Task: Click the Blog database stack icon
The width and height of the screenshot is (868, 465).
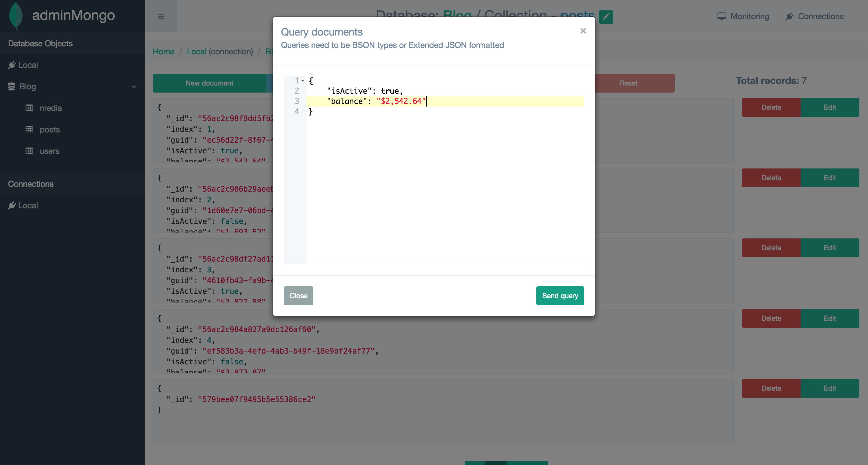Action: [x=12, y=86]
